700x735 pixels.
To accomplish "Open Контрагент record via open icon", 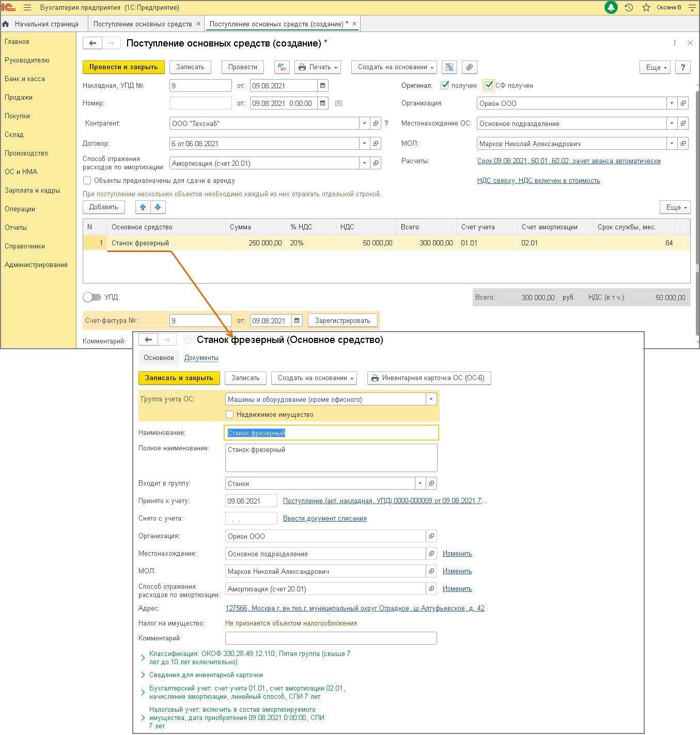I will pos(376,123).
